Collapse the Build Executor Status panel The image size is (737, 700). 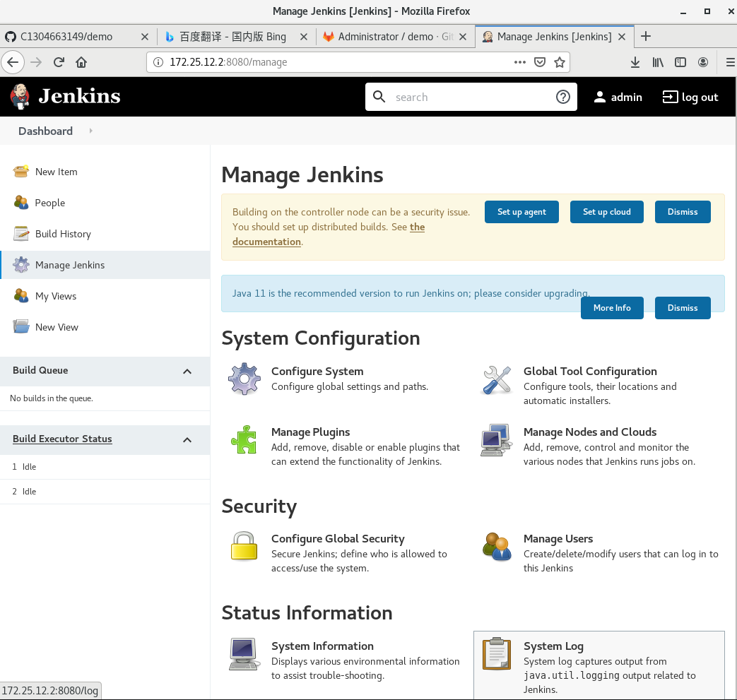click(x=187, y=440)
